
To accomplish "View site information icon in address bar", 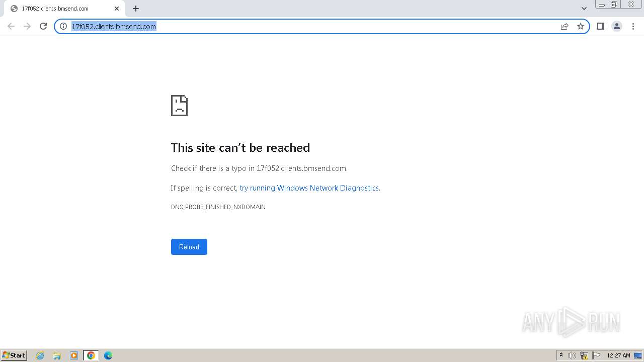I will click(63, 26).
